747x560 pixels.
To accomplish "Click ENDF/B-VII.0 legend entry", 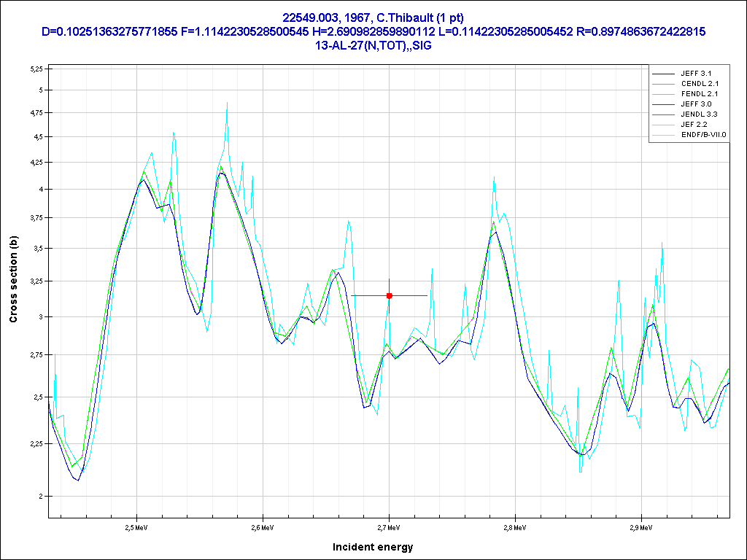I will 703,135.
